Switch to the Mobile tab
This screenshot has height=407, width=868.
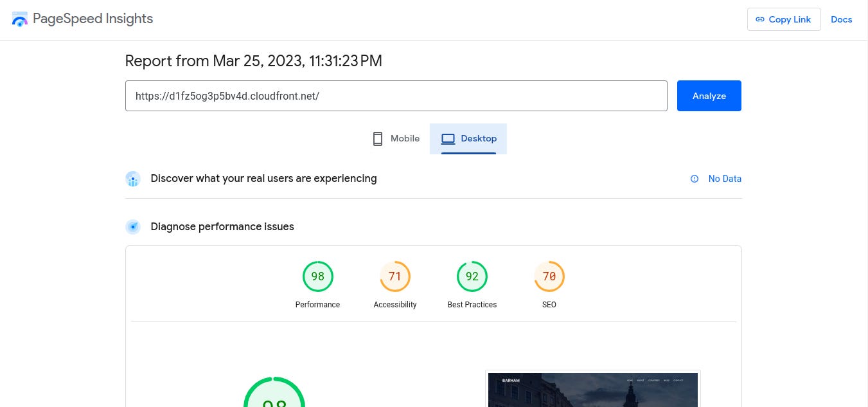pos(396,139)
